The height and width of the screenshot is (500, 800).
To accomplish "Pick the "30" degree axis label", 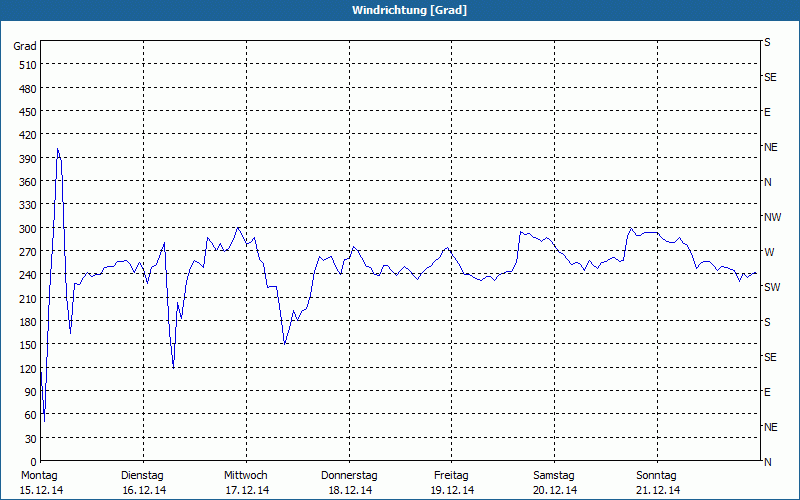I will (x=31, y=439).
